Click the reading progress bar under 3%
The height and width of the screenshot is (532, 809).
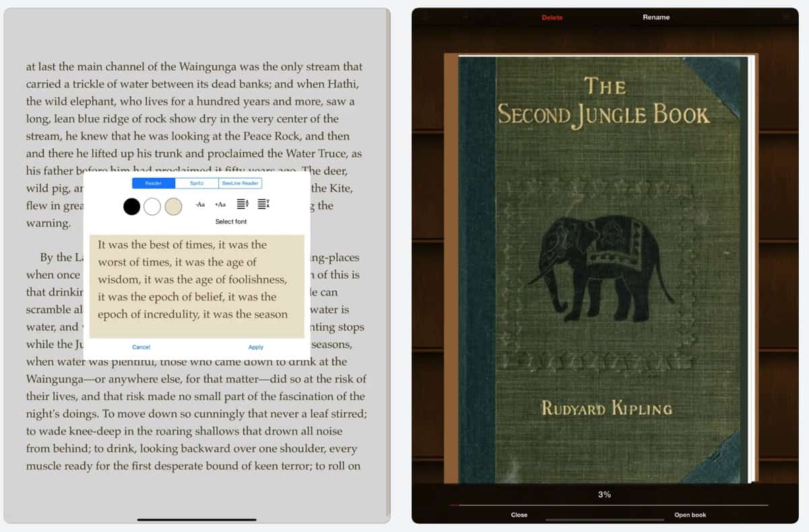pos(608,505)
